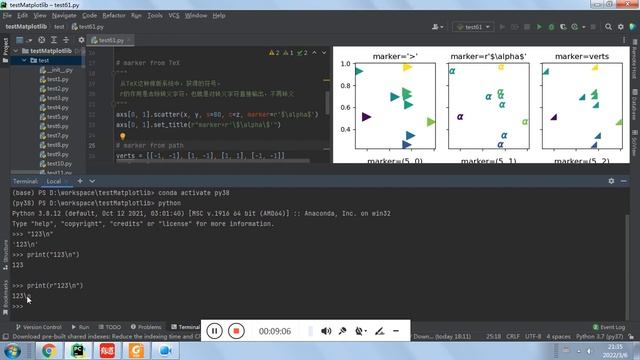Click the 4 spaces indent setting
This screenshot has width=640, height=360.
(x=558, y=336)
